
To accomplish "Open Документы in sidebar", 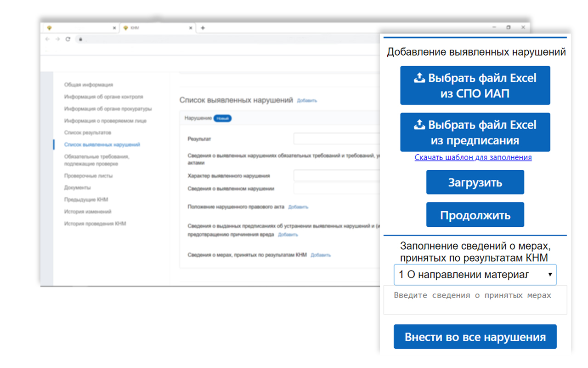I will click(77, 188).
